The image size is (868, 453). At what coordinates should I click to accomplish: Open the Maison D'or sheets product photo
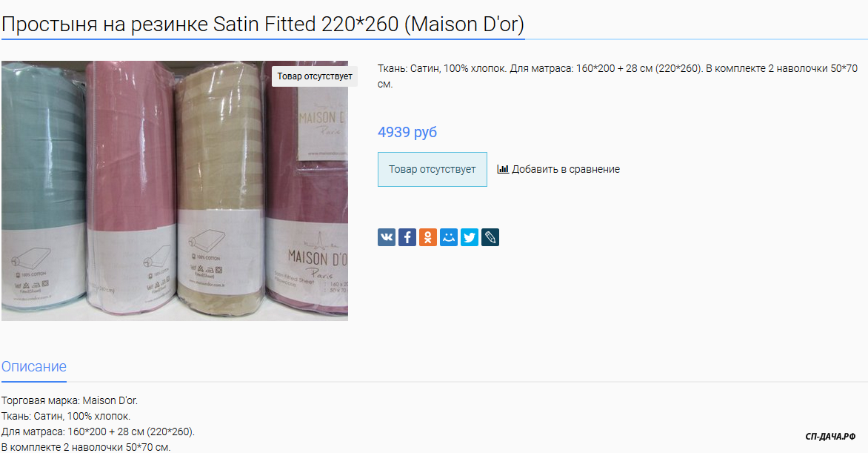point(174,191)
